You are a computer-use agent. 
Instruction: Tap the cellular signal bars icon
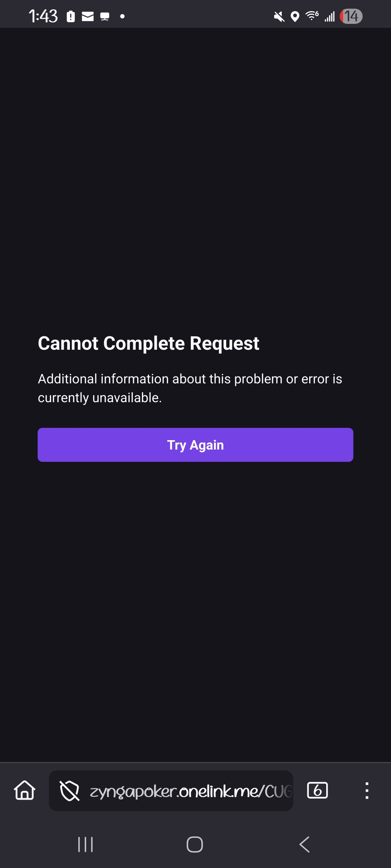coord(329,17)
